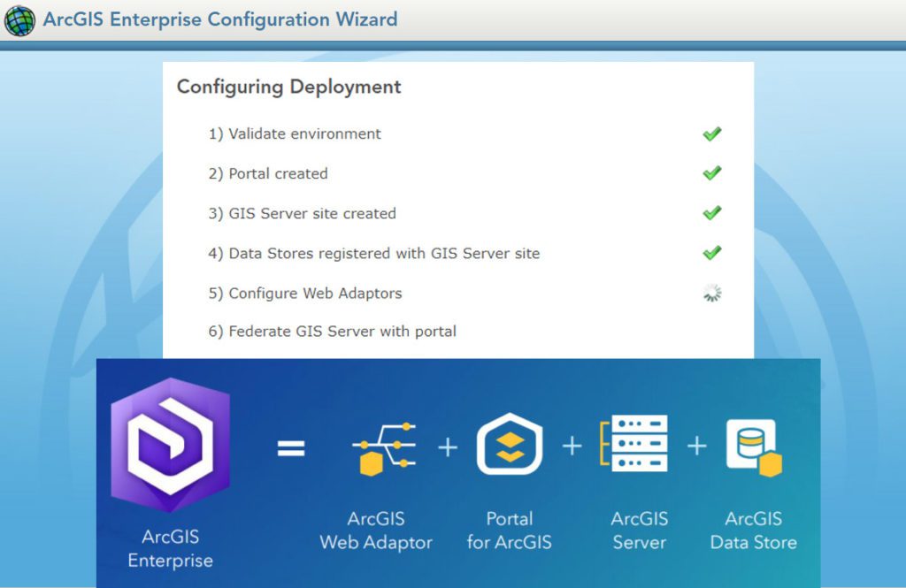Click the plus sign after Portal icon
Viewport: 906px width, 588px height.
pyautogui.click(x=572, y=446)
